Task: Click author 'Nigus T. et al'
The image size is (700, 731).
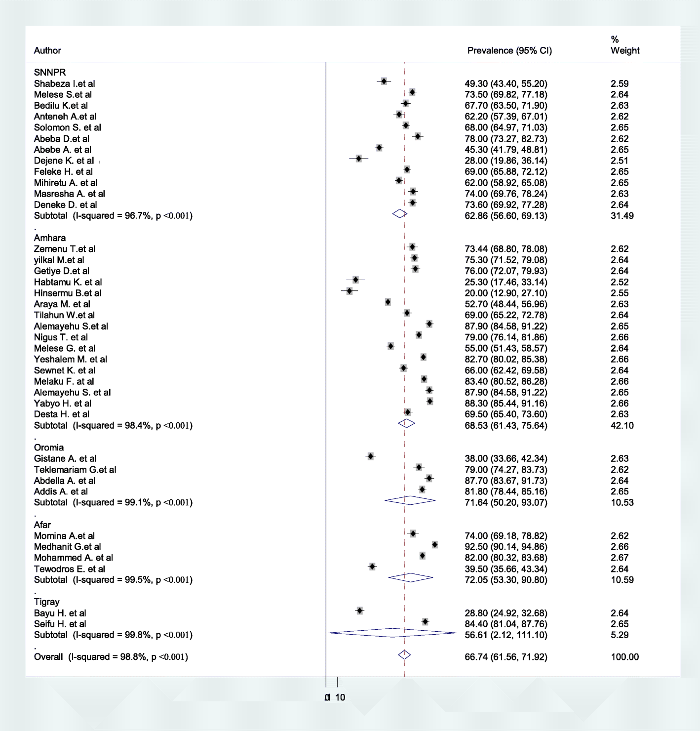Action: tap(61, 337)
